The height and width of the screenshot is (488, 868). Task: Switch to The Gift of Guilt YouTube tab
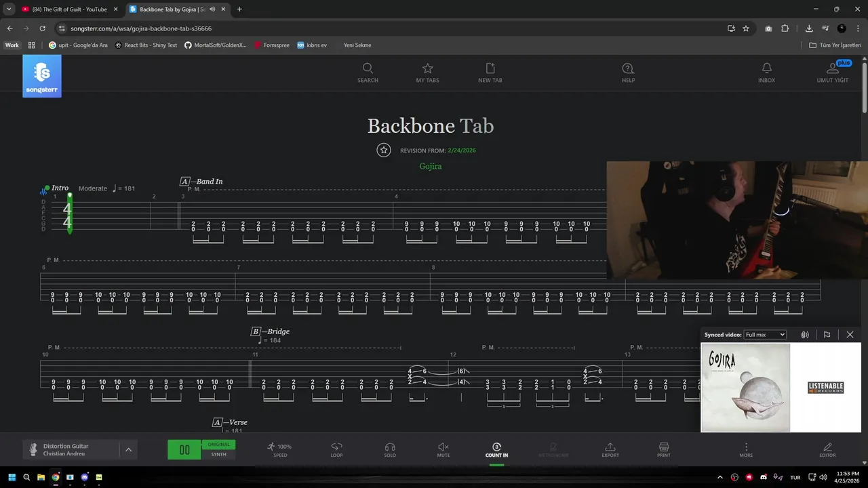point(69,9)
